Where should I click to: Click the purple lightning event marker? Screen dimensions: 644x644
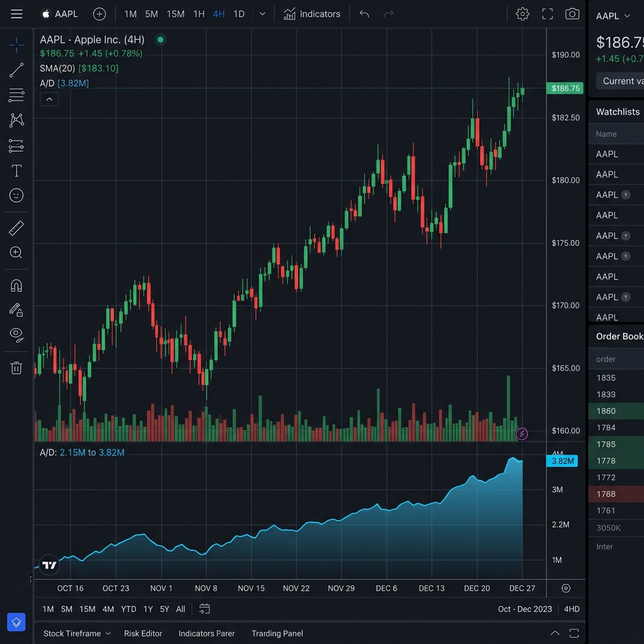(x=521, y=434)
